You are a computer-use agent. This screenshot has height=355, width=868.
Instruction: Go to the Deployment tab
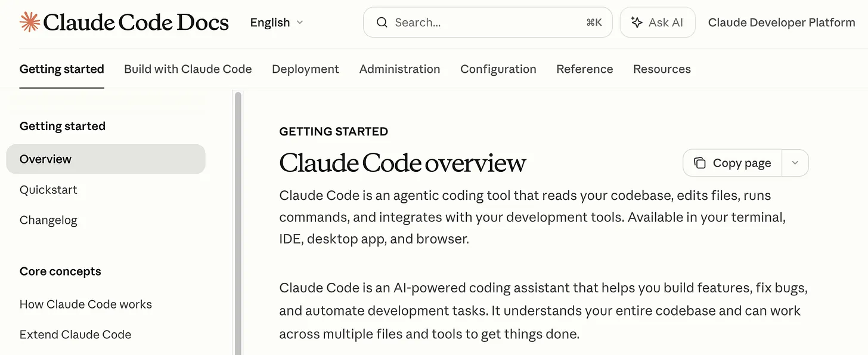click(305, 69)
